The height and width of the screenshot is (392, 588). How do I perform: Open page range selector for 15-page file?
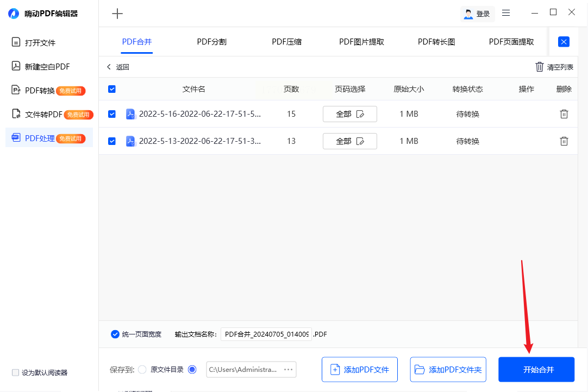(349, 114)
